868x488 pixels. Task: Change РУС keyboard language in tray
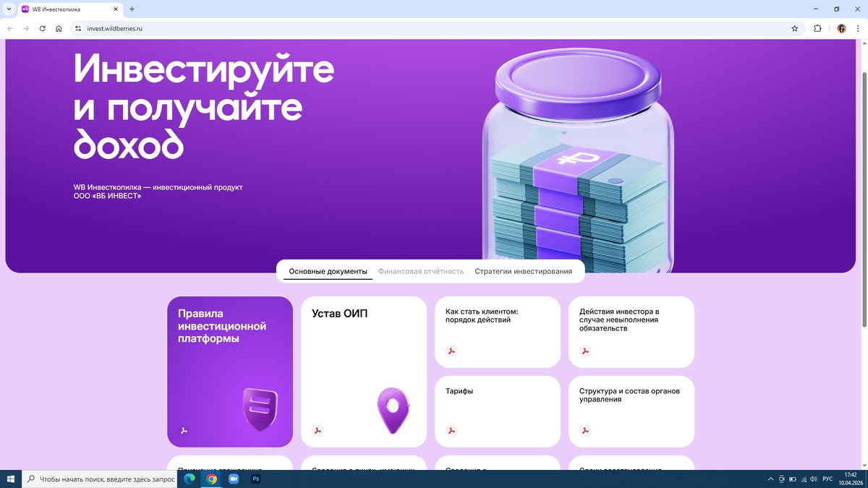[828, 479]
